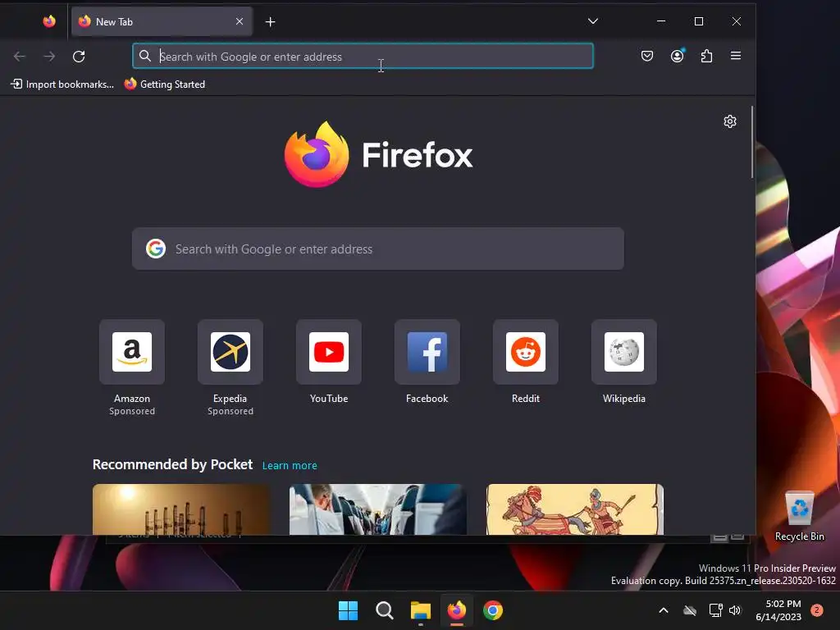840x630 pixels.
Task: Open the Firefox account icon
Action: pyautogui.click(x=677, y=56)
